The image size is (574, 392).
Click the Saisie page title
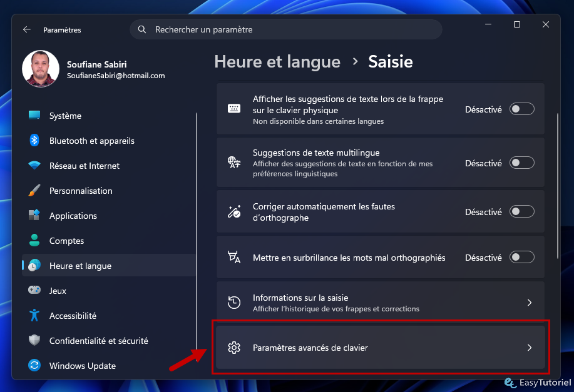click(x=391, y=61)
